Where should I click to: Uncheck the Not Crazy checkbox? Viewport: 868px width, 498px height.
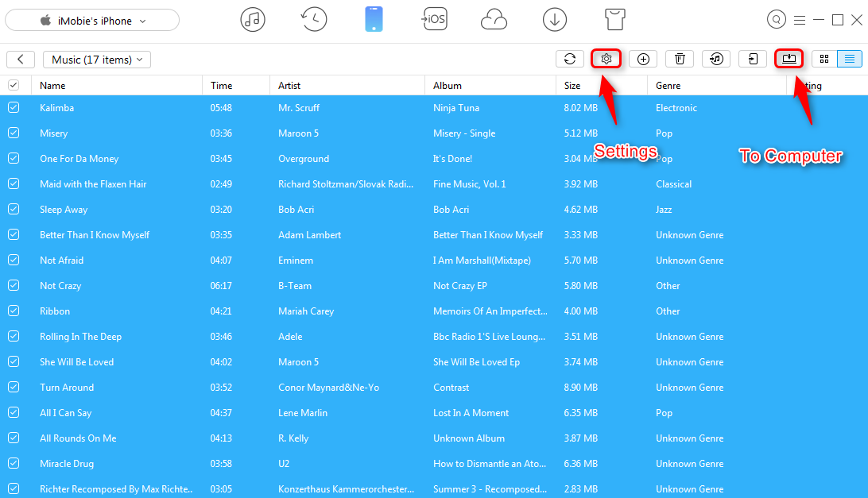pos(14,285)
